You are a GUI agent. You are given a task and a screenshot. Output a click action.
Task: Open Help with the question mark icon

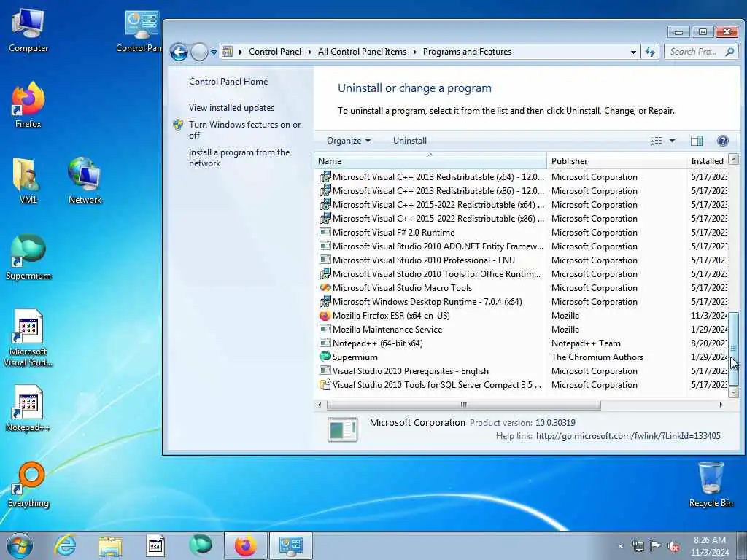723,141
